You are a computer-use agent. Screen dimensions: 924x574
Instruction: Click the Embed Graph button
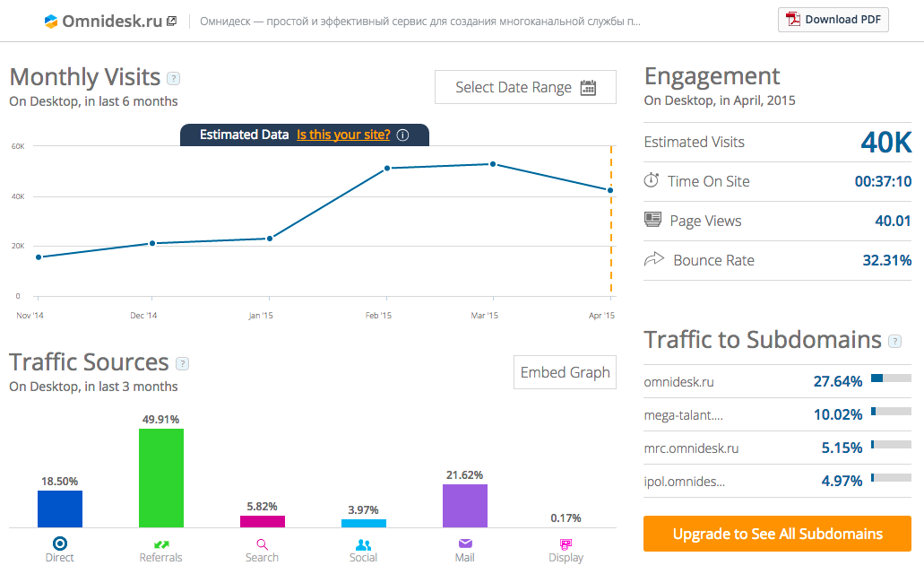(x=565, y=372)
